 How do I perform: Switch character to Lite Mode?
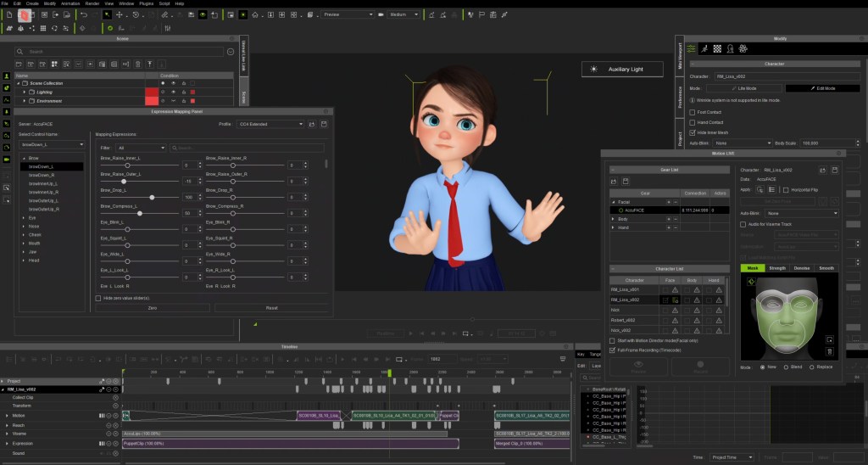[744, 88]
